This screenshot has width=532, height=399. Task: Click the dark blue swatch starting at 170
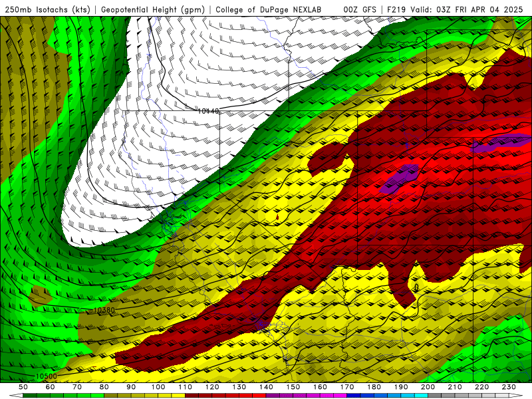[x=354, y=395]
